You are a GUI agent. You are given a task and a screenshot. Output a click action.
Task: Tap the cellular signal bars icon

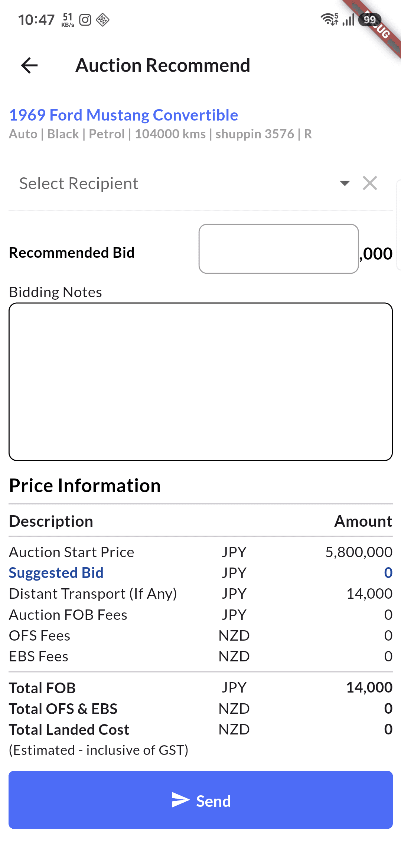pos(348,20)
